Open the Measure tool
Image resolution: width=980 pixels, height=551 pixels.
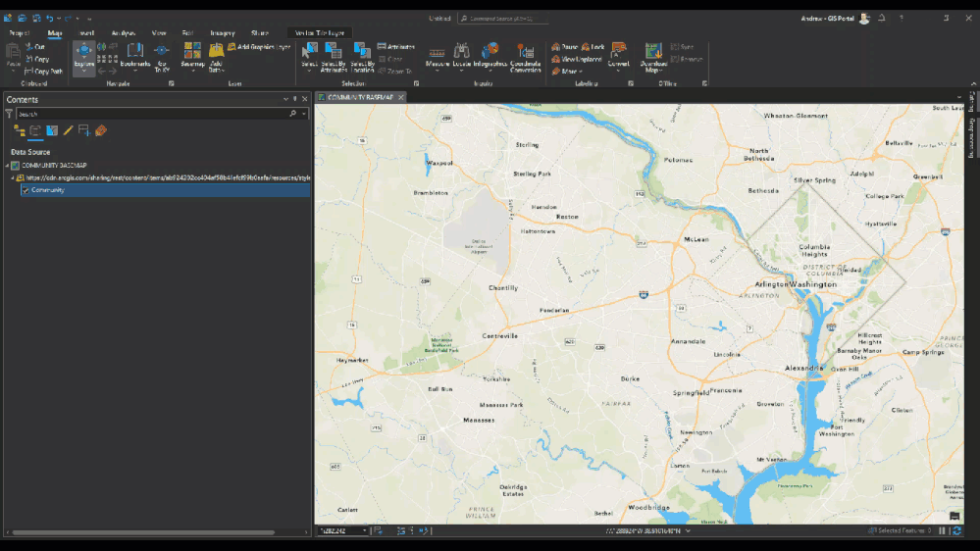437,54
